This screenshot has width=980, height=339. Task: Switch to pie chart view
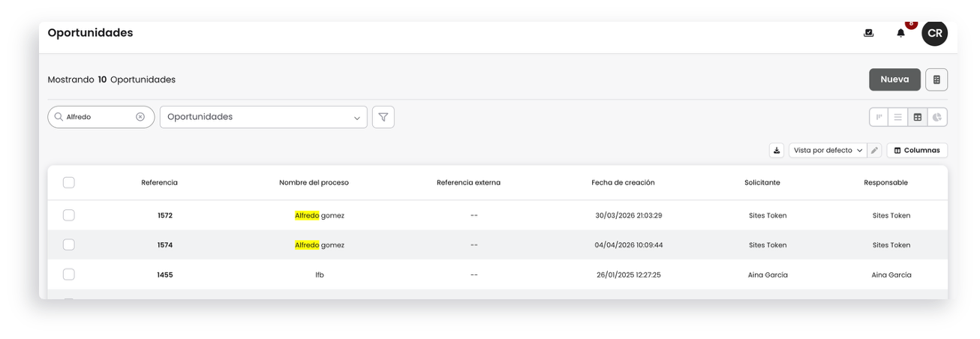coord(937,117)
